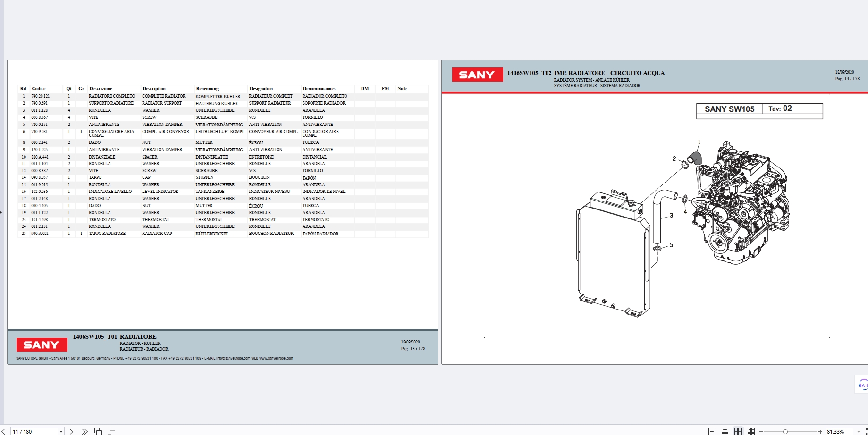The image size is (868, 435).
Task: Click the Note column header
Action: pyautogui.click(x=402, y=89)
